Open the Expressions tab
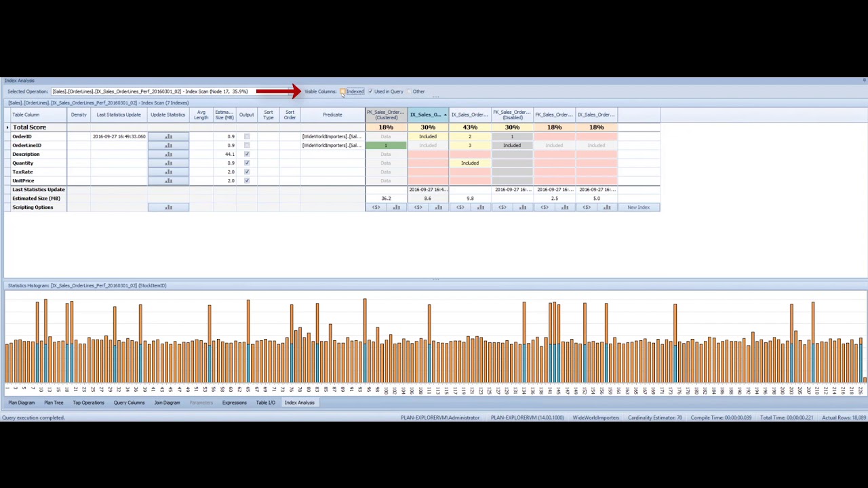The image size is (868, 488). coord(234,403)
